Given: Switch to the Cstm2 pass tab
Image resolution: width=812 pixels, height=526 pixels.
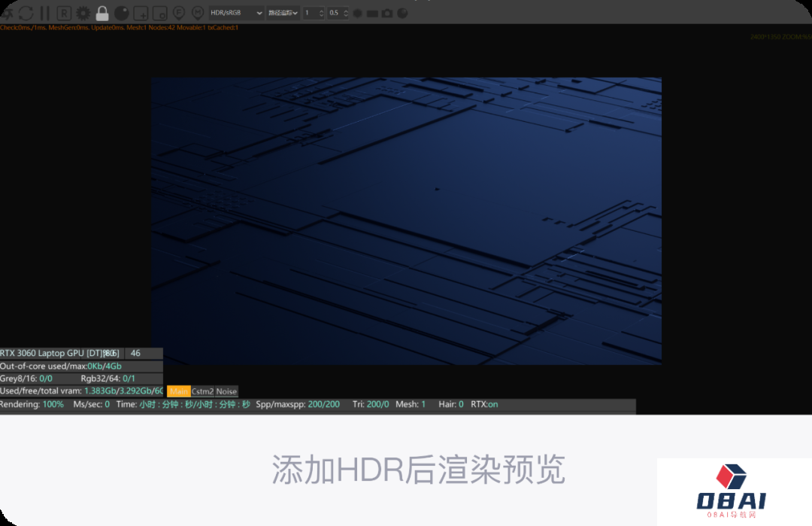Looking at the screenshot, I should (202, 391).
